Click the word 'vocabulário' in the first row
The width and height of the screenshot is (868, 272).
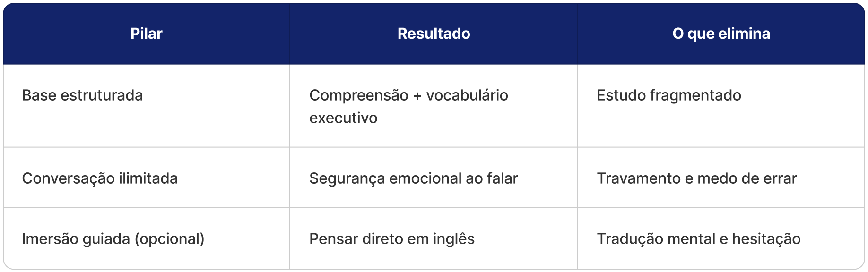tap(467, 95)
